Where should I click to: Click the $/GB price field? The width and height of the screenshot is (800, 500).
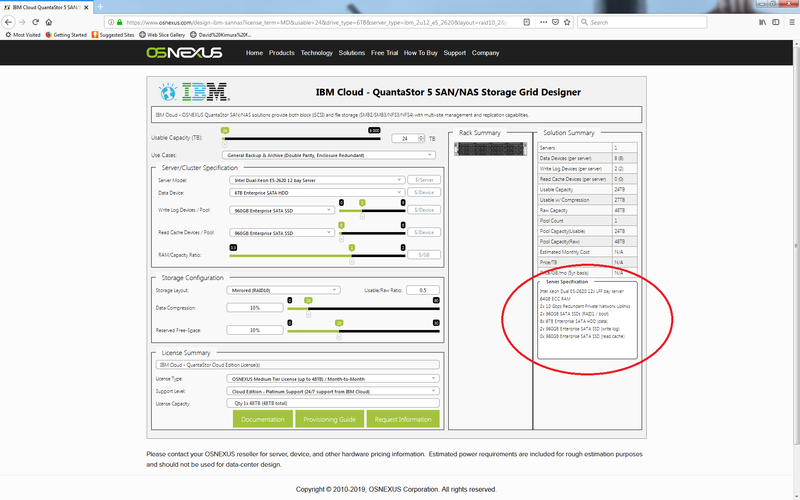coord(424,255)
